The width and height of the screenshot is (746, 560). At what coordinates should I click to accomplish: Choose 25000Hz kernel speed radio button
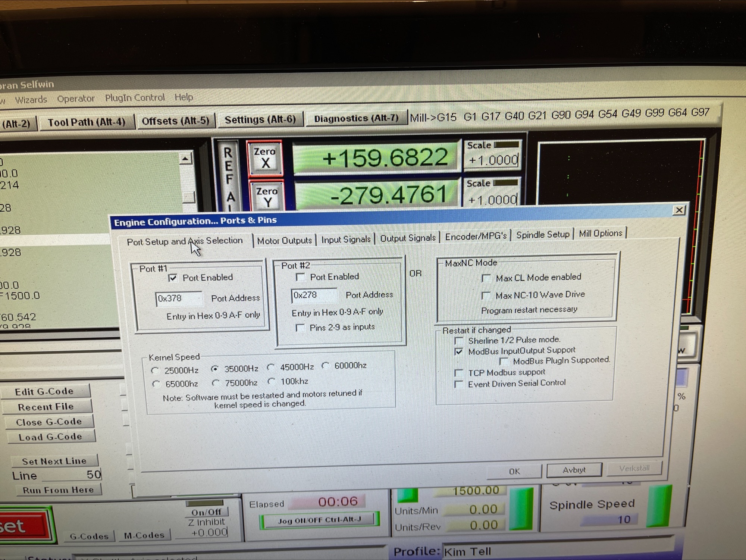(x=155, y=370)
